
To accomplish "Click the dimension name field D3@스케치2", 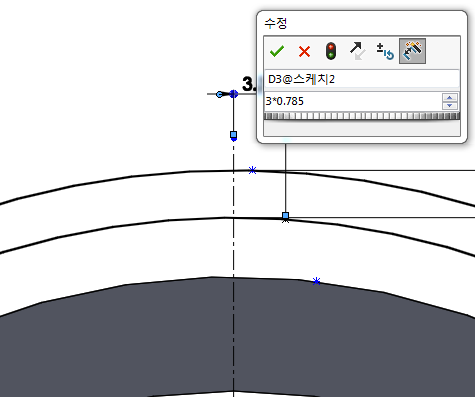I will (x=361, y=79).
